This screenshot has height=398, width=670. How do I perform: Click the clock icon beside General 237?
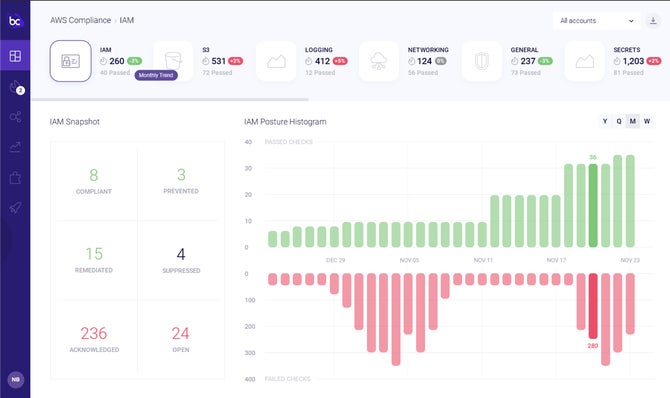(514, 61)
